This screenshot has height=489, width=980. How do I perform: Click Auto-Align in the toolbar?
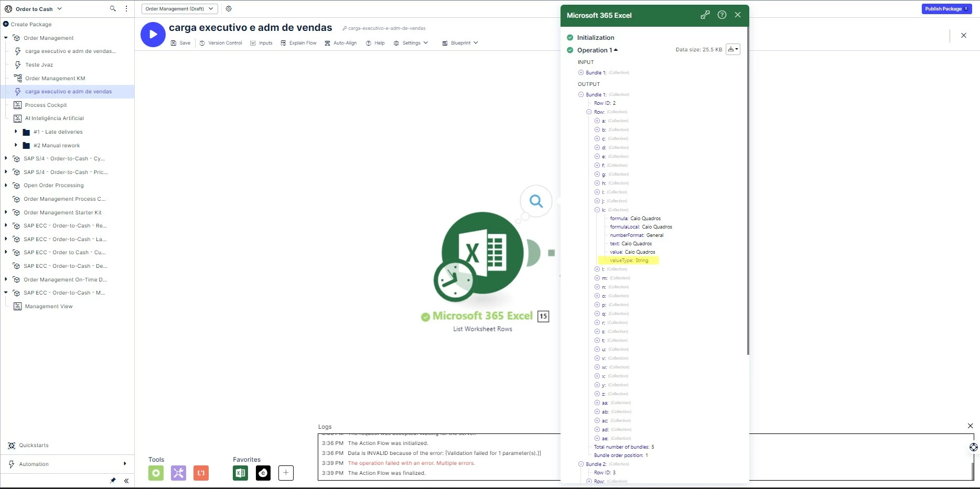coord(340,43)
